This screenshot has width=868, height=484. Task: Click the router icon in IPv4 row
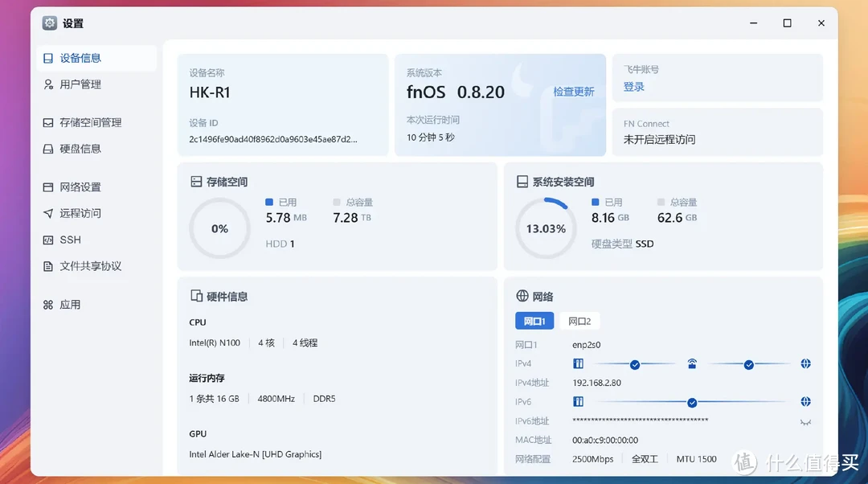pyautogui.click(x=692, y=364)
